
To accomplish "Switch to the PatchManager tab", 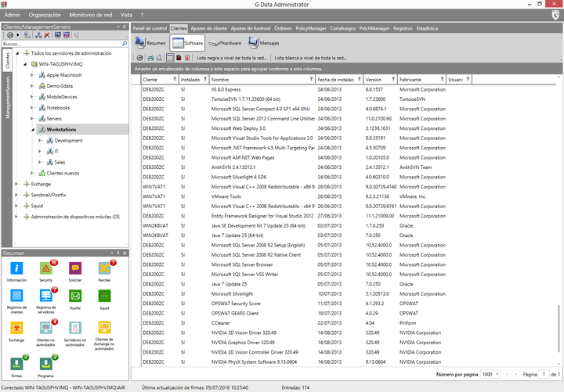I will coord(374,28).
